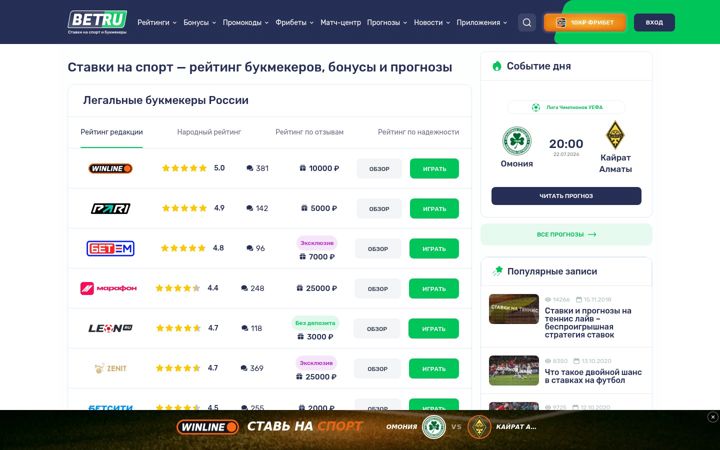Click the 25000 ₽ bonus for Марафон

pyautogui.click(x=317, y=288)
